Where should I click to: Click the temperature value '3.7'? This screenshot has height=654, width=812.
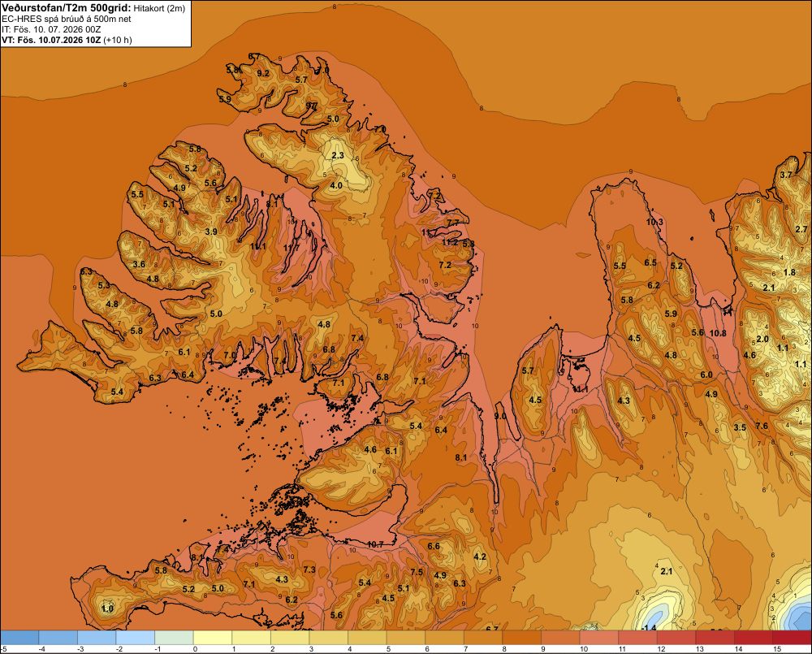tap(786, 175)
